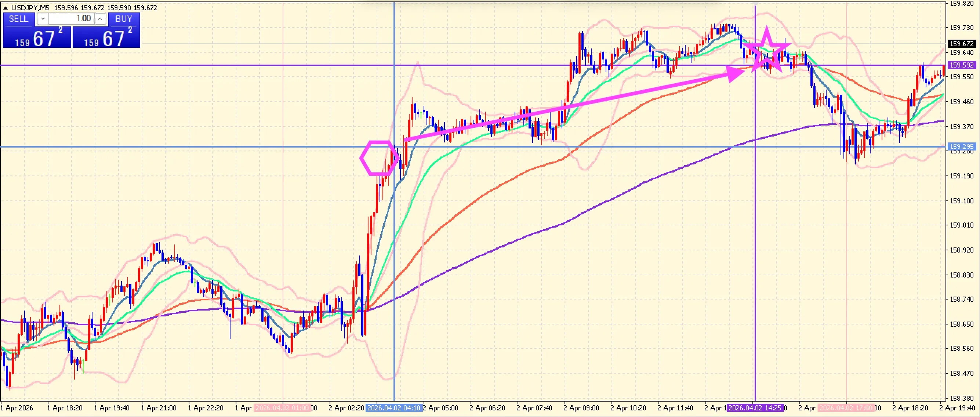
Task: Collapse the one-click trading panel triangle
Action: click(x=6, y=8)
